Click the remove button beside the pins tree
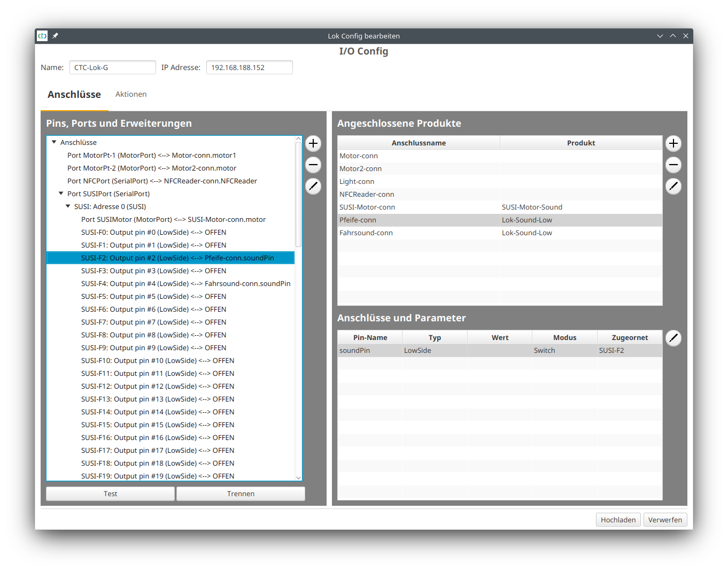Screen dimensions: 728x571 pyautogui.click(x=313, y=165)
